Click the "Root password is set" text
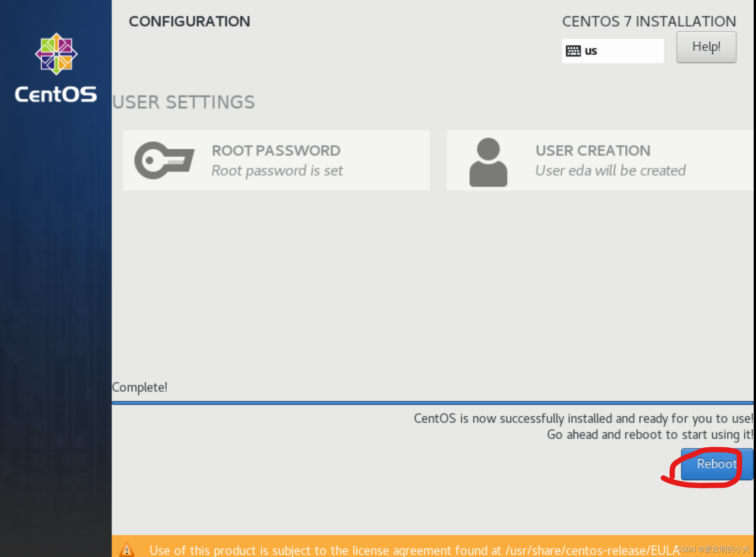The image size is (756, 557). [x=277, y=171]
